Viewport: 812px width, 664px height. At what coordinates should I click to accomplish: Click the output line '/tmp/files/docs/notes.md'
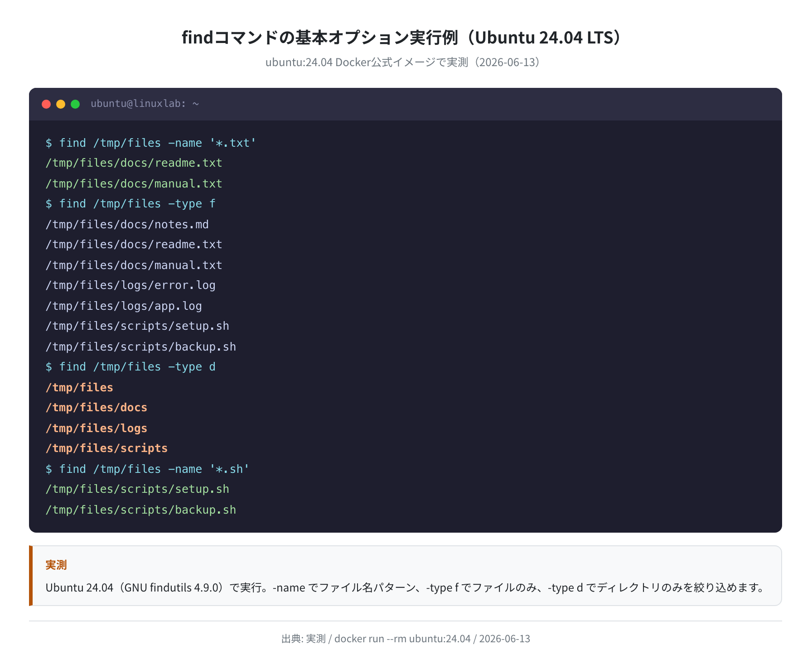click(127, 224)
